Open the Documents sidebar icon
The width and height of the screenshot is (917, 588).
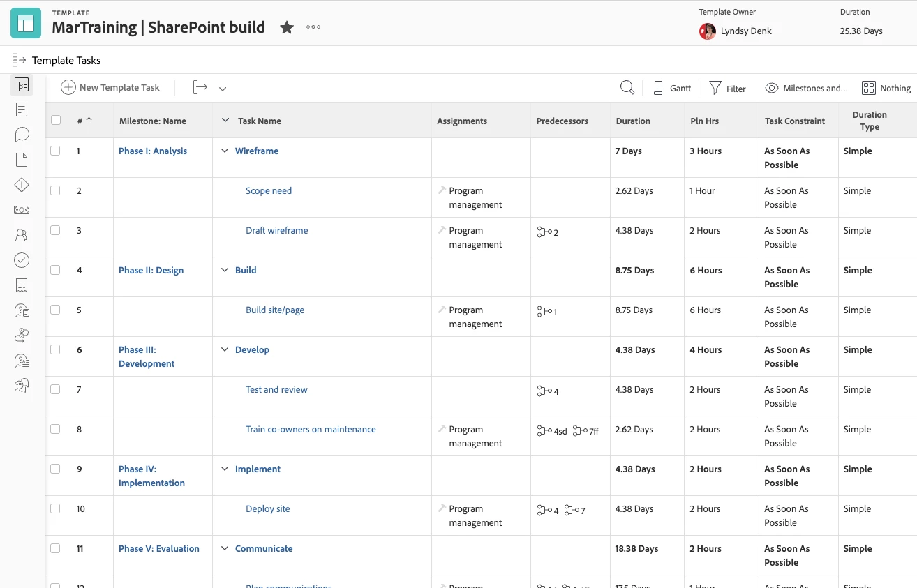[x=22, y=160]
